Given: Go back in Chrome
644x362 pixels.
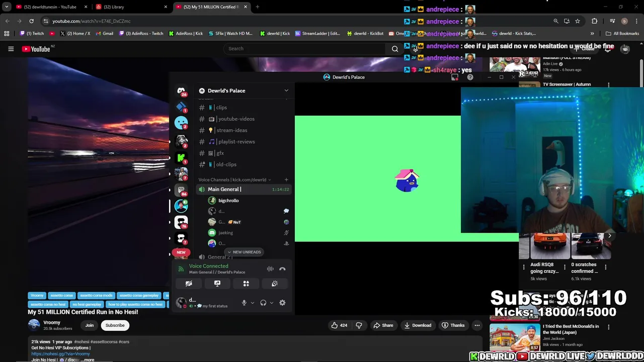Looking at the screenshot, I should 7,21.
